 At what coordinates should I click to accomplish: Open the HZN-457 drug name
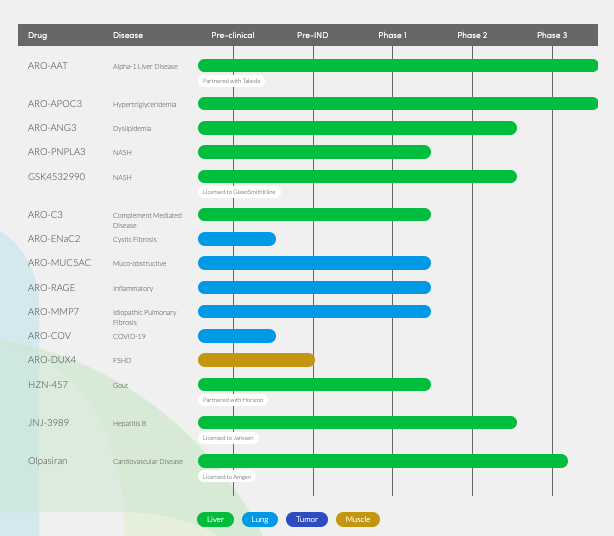click(x=48, y=384)
